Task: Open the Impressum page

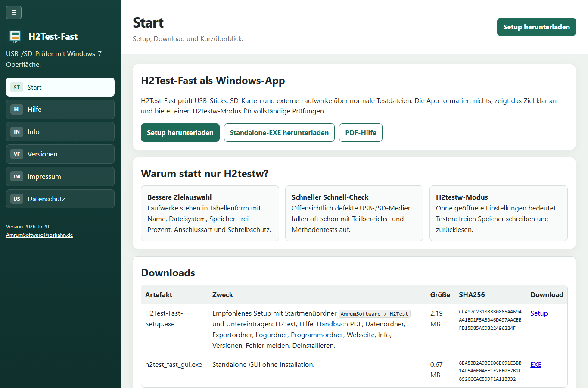Action: point(60,177)
